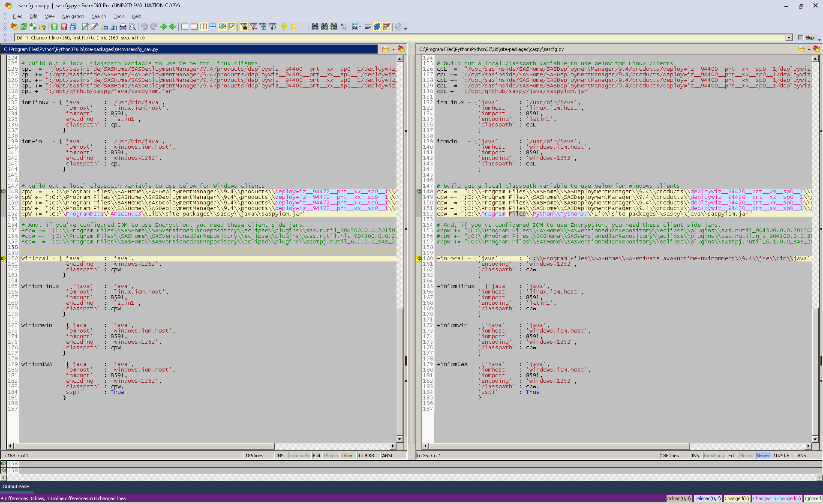
Task: Open the Tools menu
Action: [119, 16]
